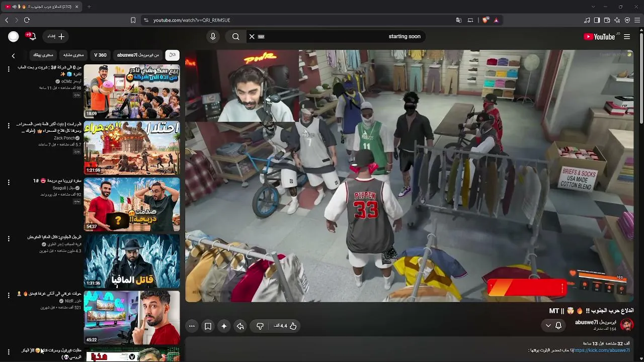
Task: Open the YouTube guide hamburger menu
Action: click(x=627, y=37)
